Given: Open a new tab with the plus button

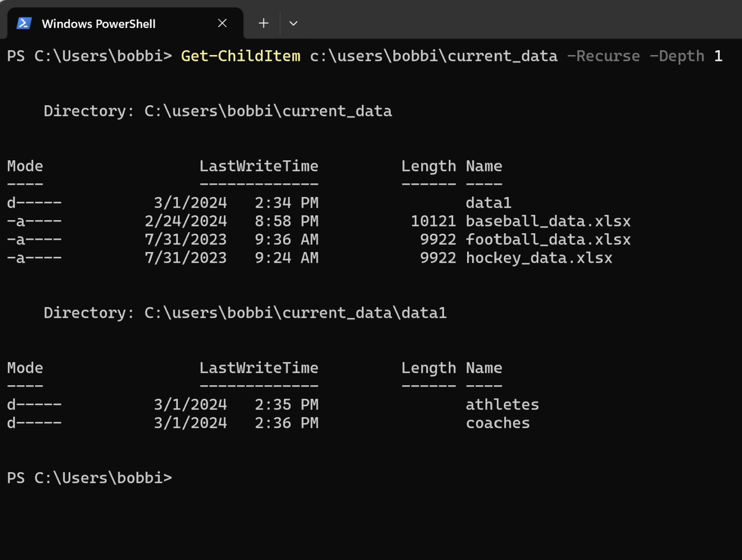Looking at the screenshot, I should click(x=263, y=23).
